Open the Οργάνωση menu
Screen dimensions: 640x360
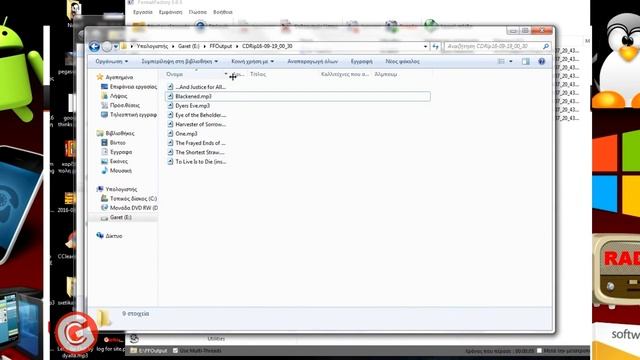coord(111,62)
